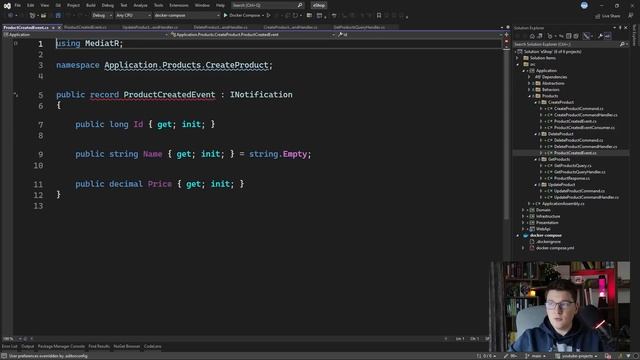Open the File menu
The height and width of the screenshot is (360, 640).
(18, 5)
